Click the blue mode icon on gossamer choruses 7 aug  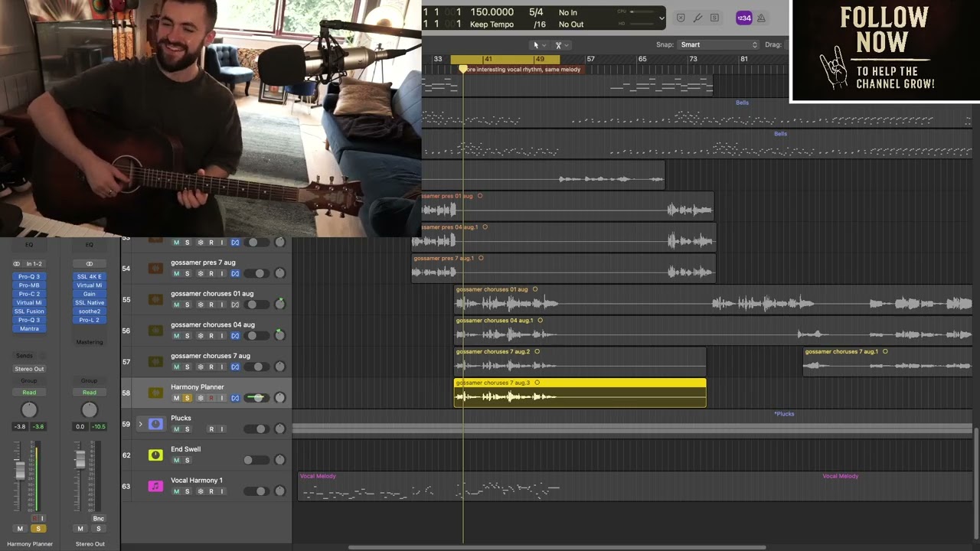tap(235, 367)
